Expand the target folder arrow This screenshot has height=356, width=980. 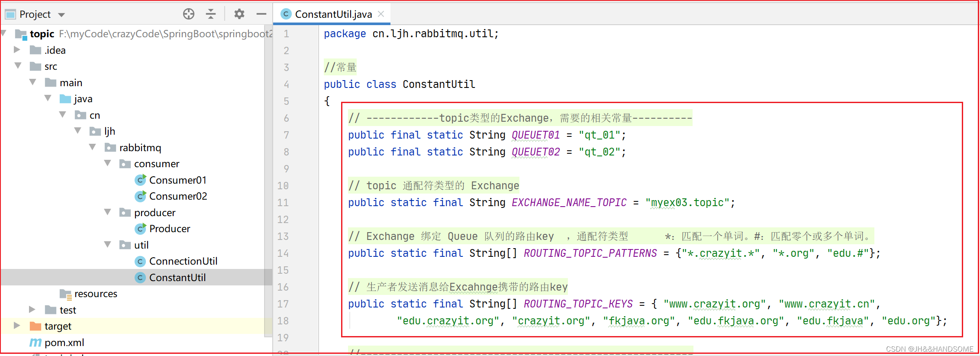17,325
